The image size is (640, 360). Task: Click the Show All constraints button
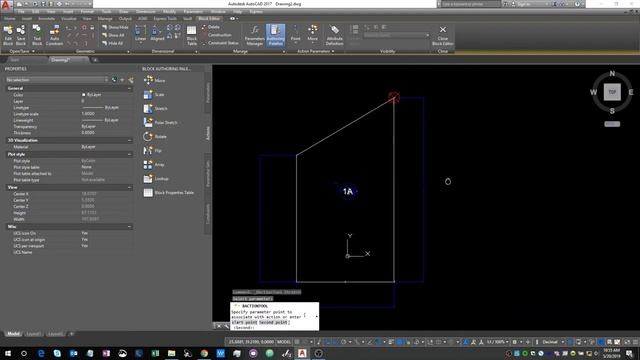[113, 35]
